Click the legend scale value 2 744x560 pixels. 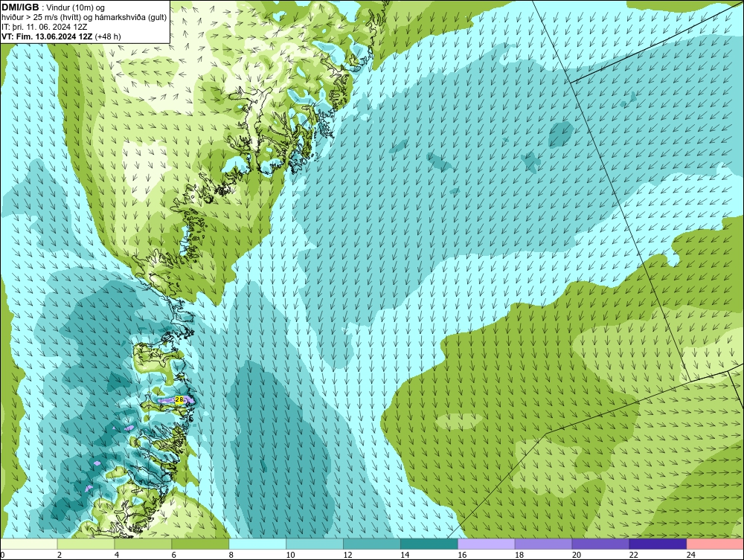[x=60, y=555]
